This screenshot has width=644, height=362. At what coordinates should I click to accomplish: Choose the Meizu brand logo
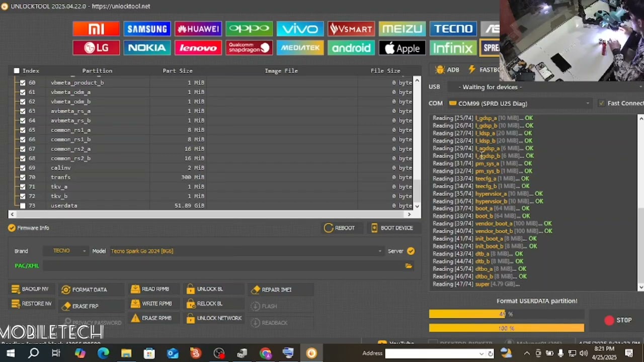pos(402,29)
